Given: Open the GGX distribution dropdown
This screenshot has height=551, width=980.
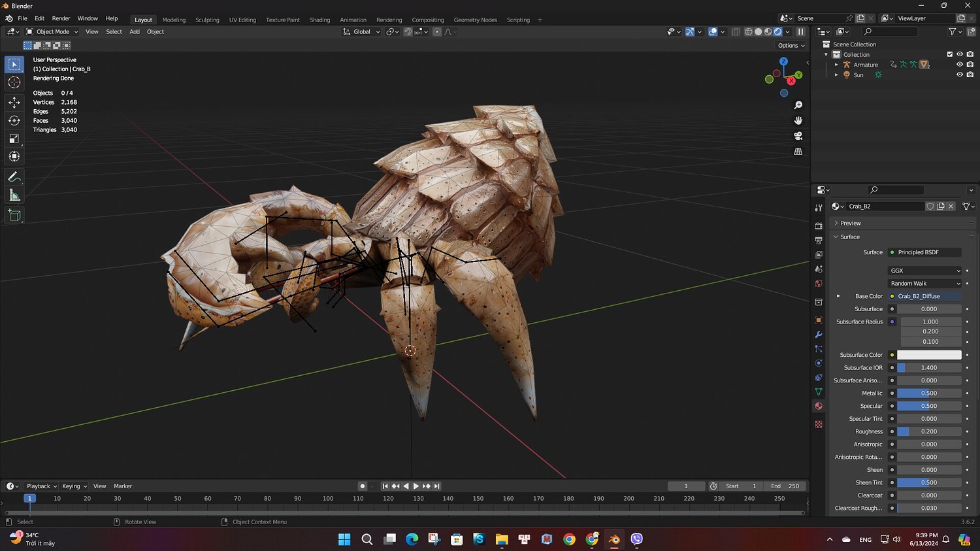Looking at the screenshot, I should (925, 271).
